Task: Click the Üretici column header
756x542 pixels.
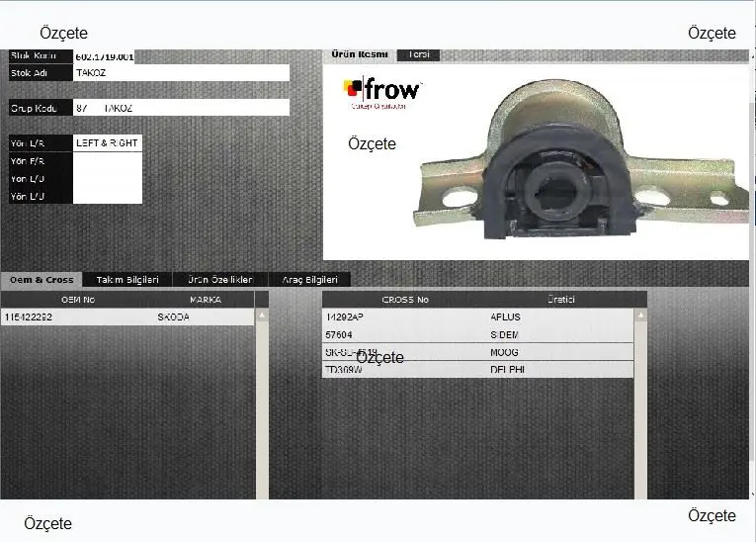Action: point(560,300)
